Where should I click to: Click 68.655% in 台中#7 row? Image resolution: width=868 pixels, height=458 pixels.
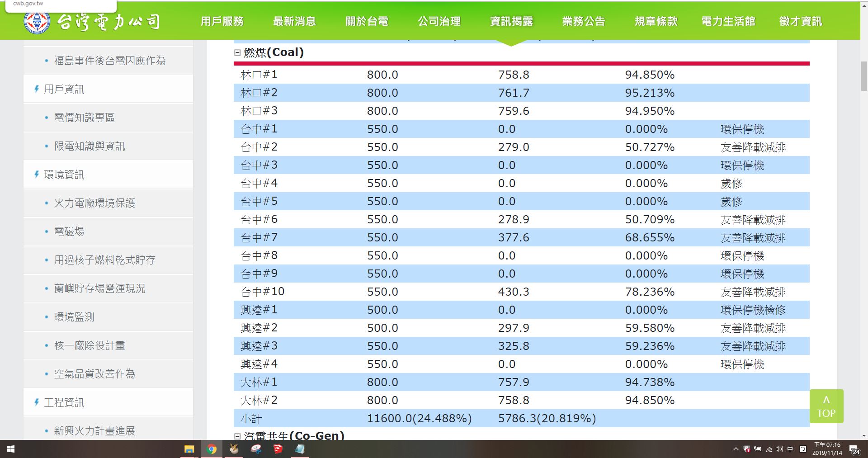(x=650, y=237)
